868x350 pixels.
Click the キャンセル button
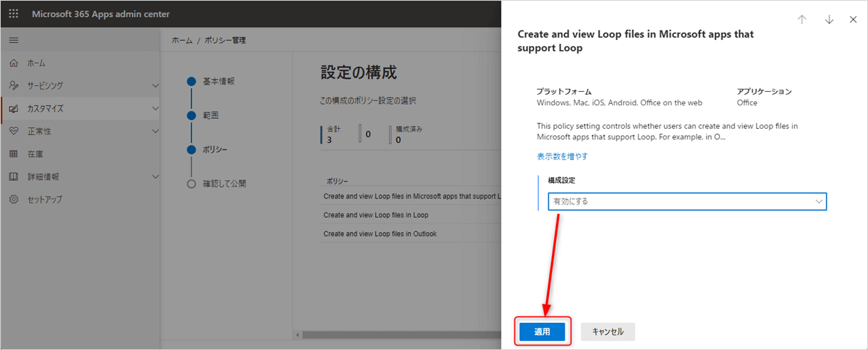(x=607, y=332)
